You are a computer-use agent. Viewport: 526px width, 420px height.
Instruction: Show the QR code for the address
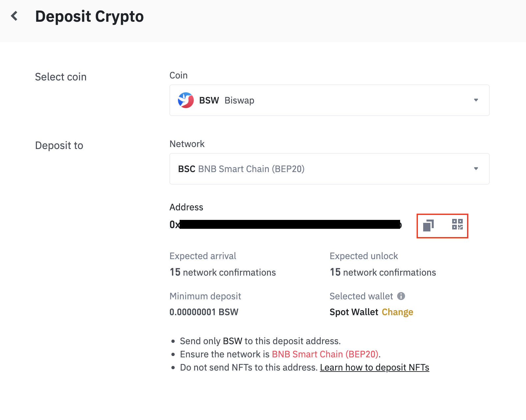(457, 225)
